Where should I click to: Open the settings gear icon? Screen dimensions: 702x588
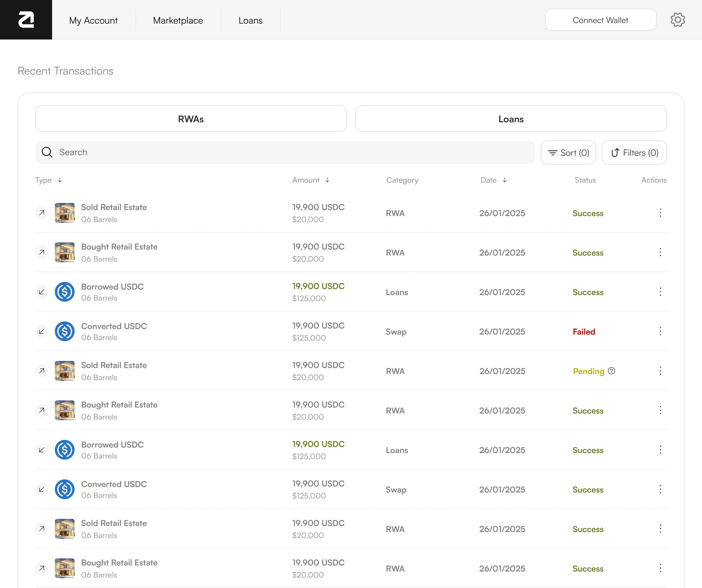click(x=677, y=20)
